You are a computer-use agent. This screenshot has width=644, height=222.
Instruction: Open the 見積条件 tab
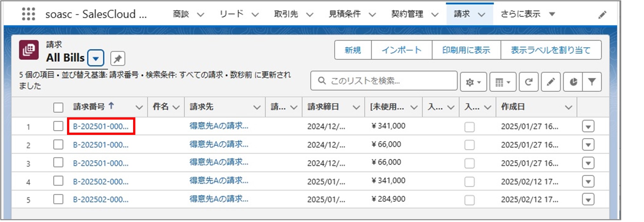(344, 14)
